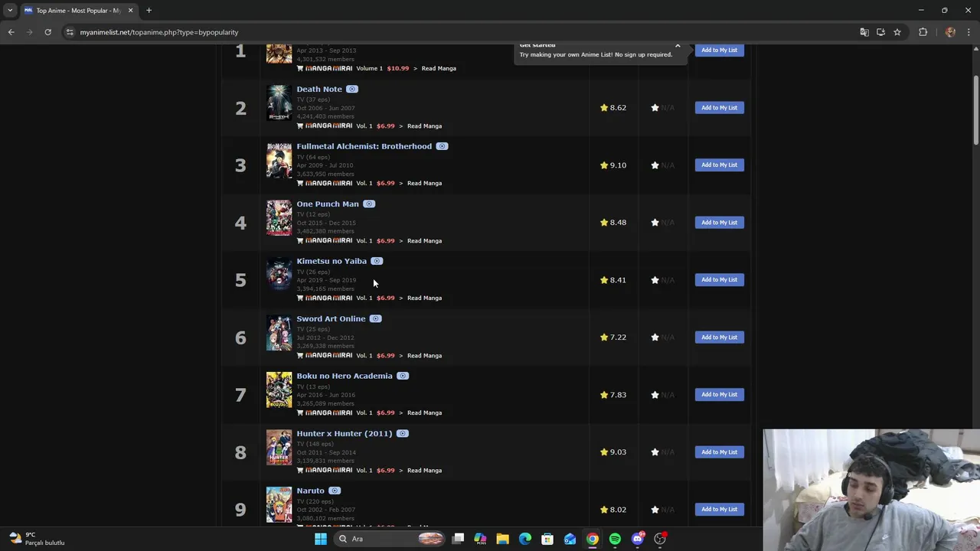Open the Microsoft Store taskbar icon
This screenshot has height=551, width=980.
tap(547, 539)
